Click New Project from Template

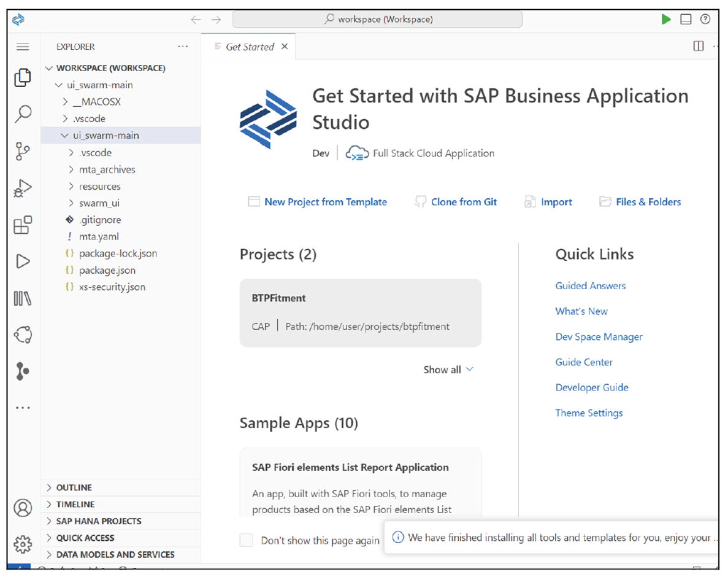point(325,201)
